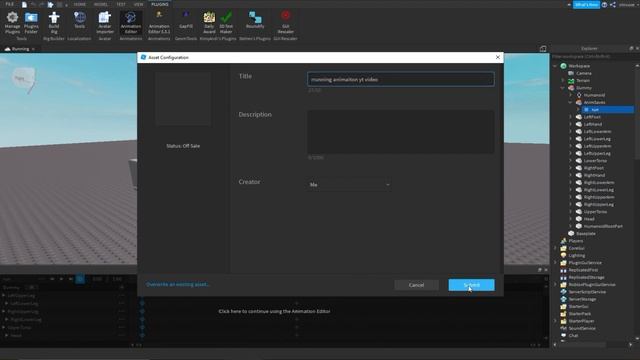The height and width of the screenshot is (360, 640).
Task: Open the GUI Rescaler plugin
Action: 285,22
